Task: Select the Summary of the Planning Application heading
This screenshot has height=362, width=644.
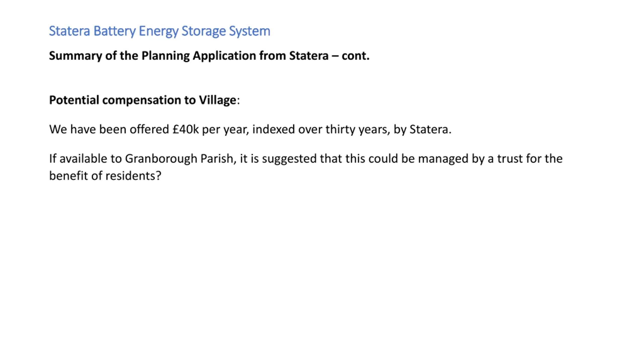Action: (209, 56)
